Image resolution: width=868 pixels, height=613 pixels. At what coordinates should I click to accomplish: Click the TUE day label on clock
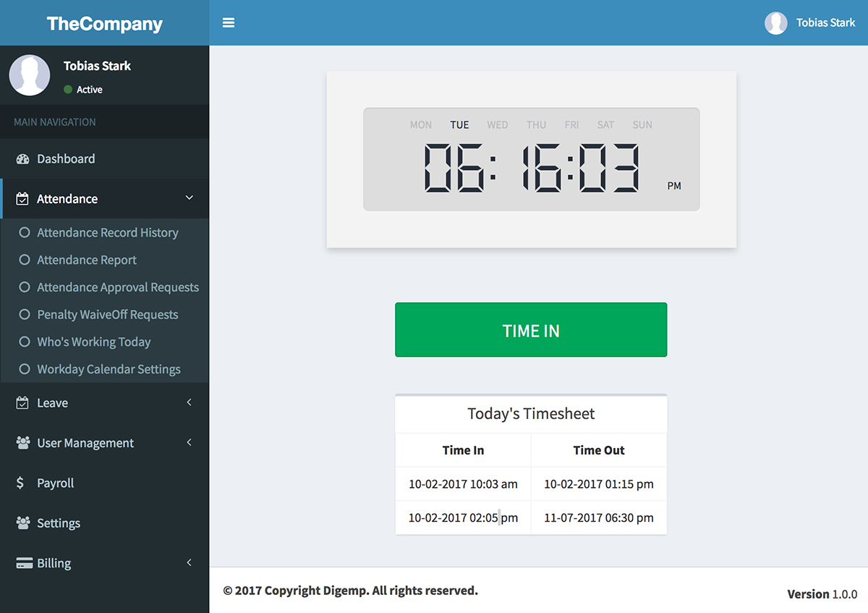(x=459, y=124)
